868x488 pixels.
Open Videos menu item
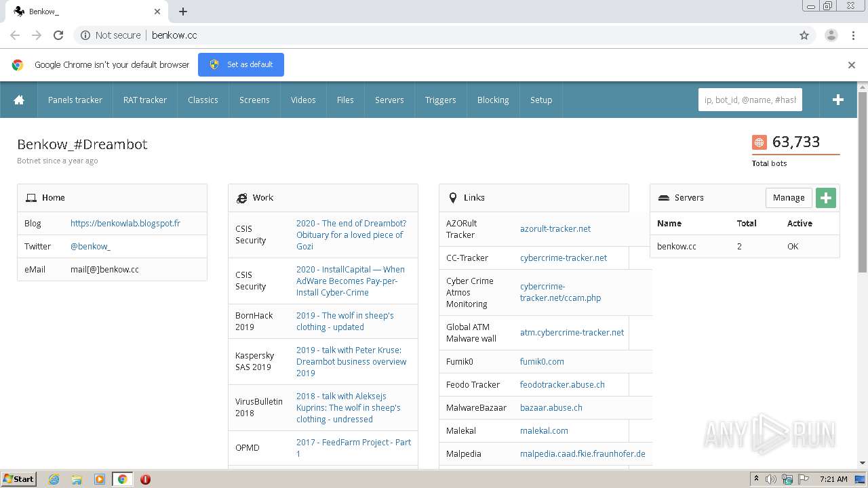303,100
